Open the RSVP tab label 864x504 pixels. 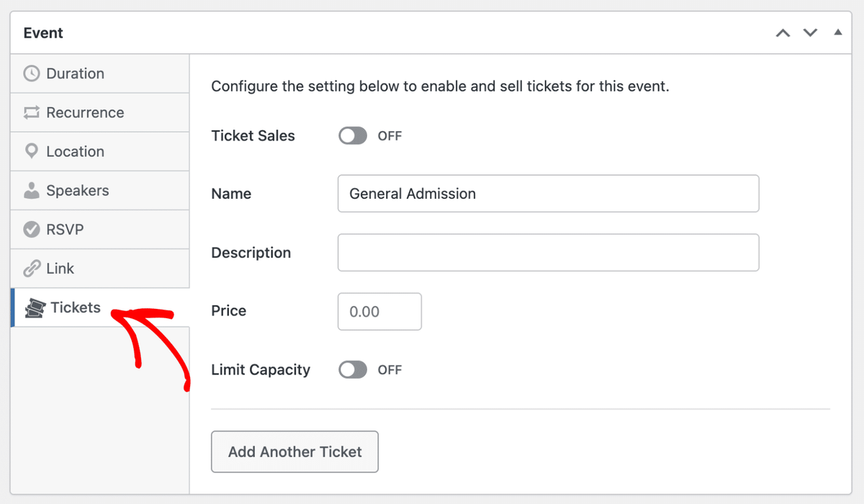[x=65, y=230]
